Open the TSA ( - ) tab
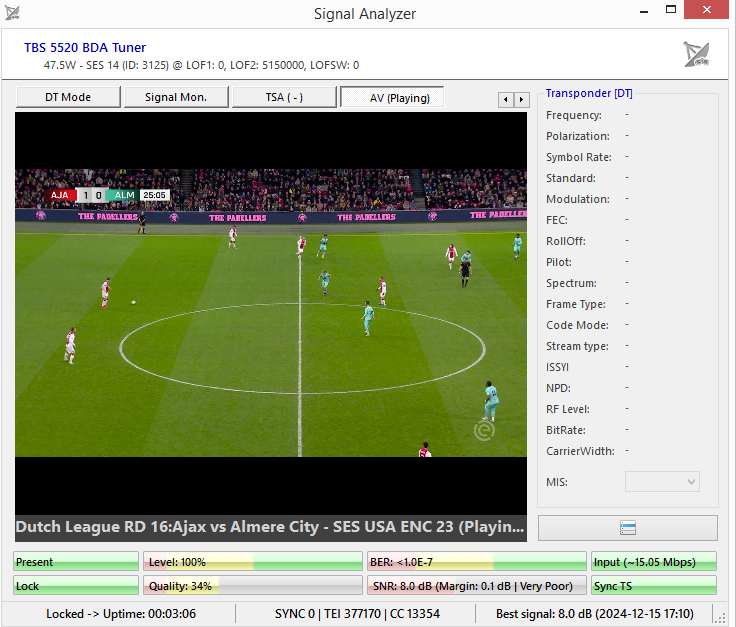The image size is (736, 627). (284, 97)
